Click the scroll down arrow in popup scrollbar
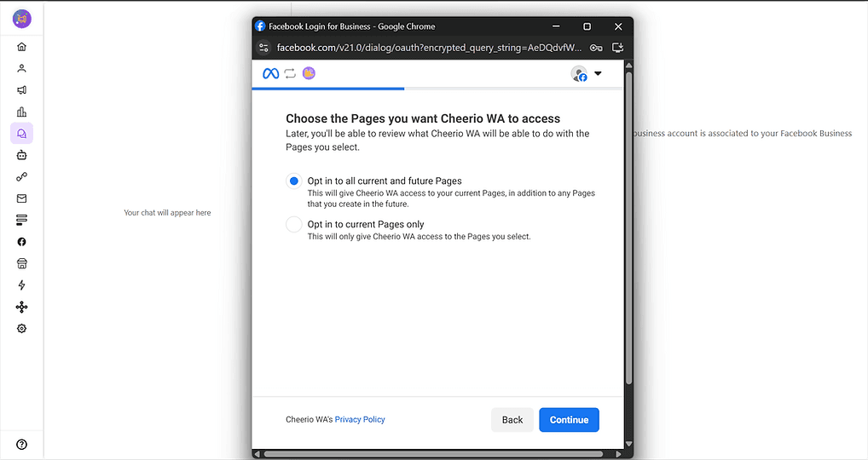 628,444
